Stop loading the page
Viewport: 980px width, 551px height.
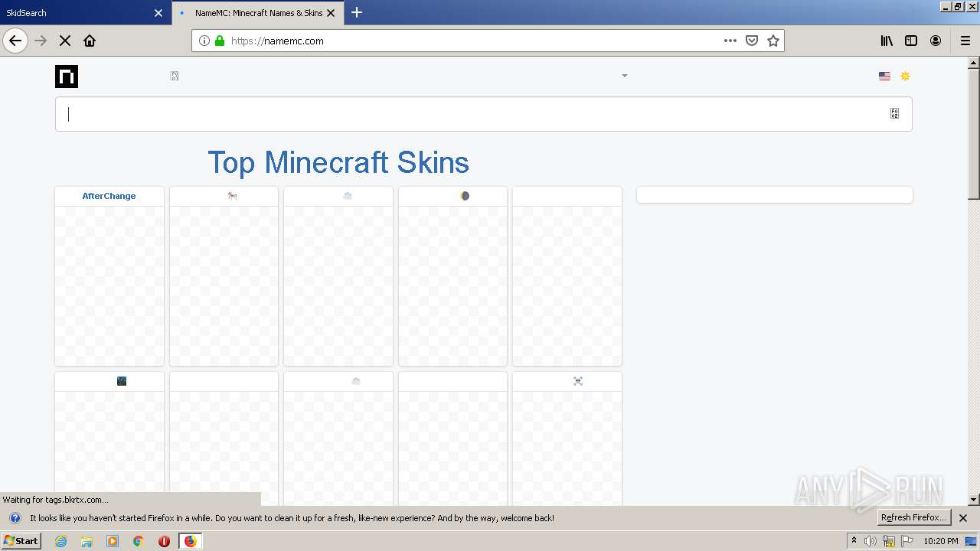point(65,41)
